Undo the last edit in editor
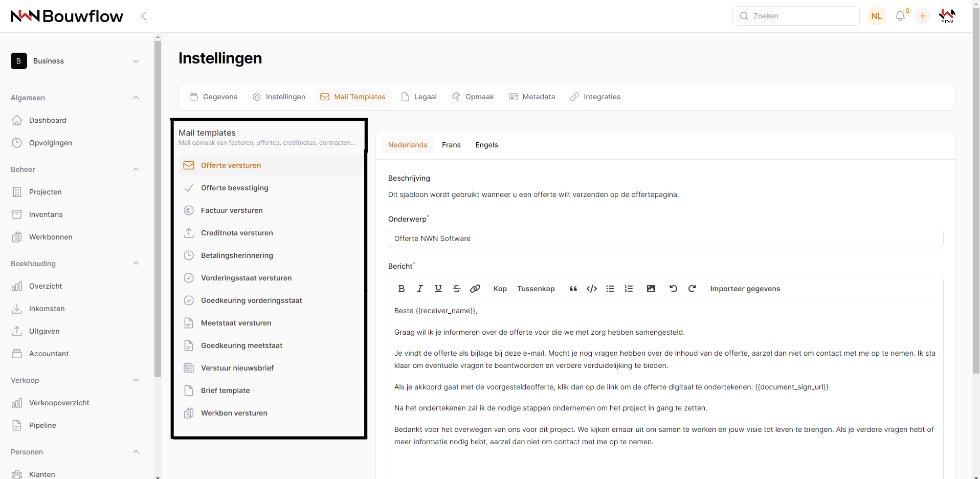980x479 pixels. click(673, 289)
